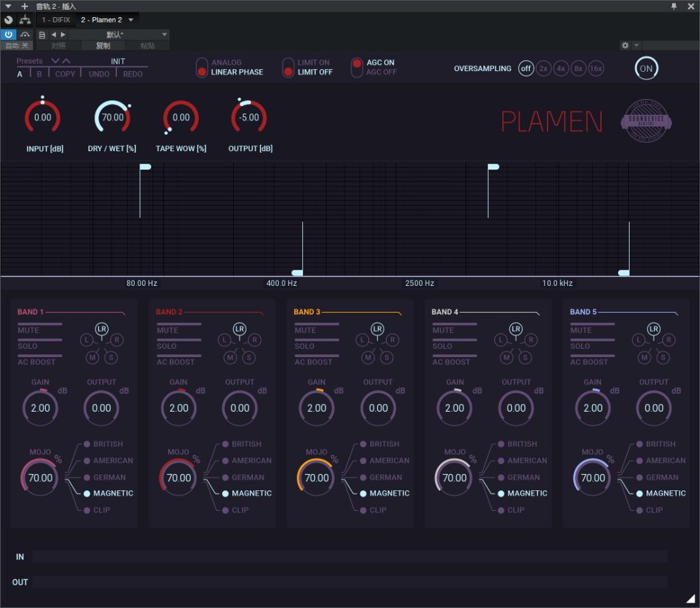Click the SoundDevice Digital logo
The width and height of the screenshot is (700, 608).
[x=646, y=120]
